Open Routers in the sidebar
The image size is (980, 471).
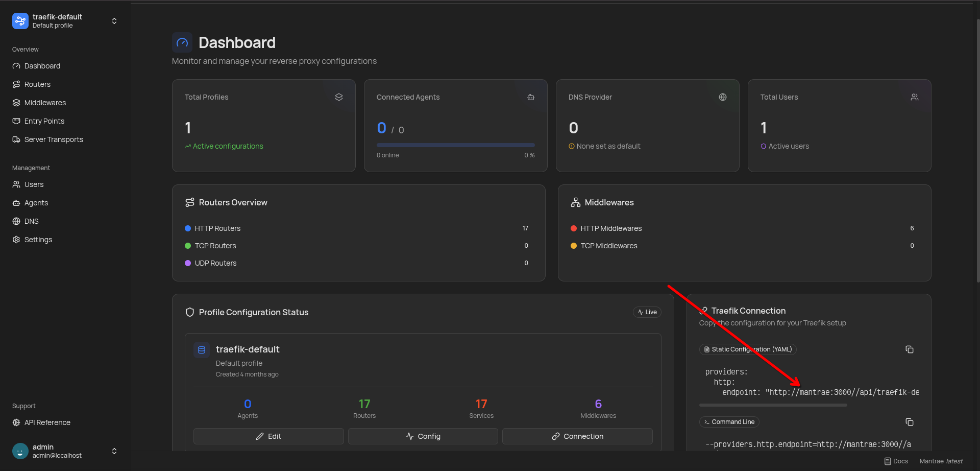(x=37, y=84)
